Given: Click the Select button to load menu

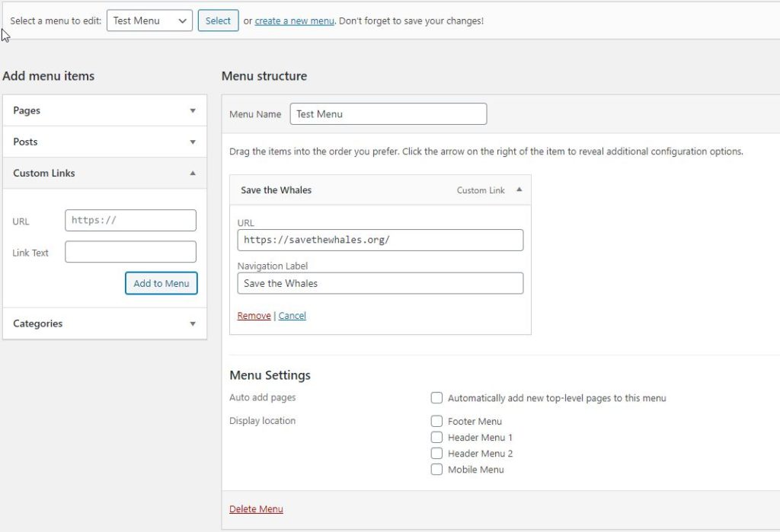Looking at the screenshot, I should tap(218, 21).
